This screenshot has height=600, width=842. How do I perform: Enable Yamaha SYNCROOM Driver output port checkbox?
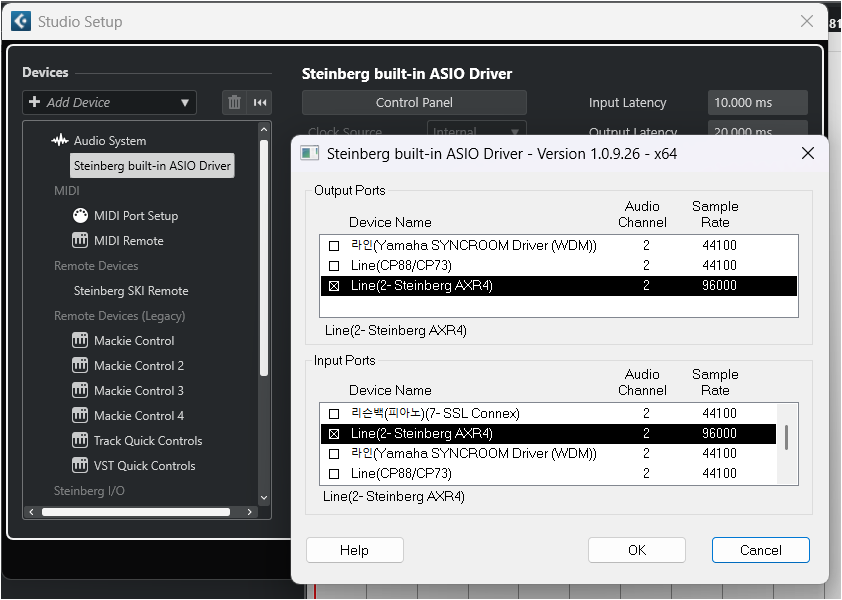click(334, 246)
